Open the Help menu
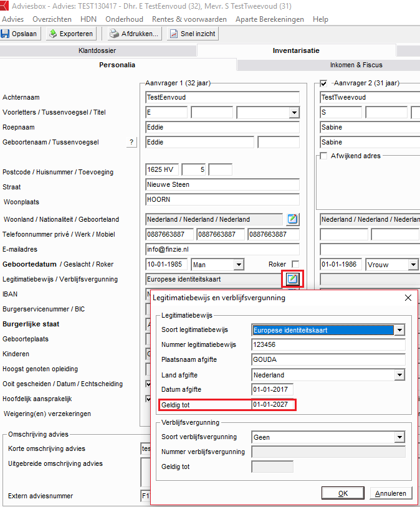420x507 pixels. click(x=320, y=19)
